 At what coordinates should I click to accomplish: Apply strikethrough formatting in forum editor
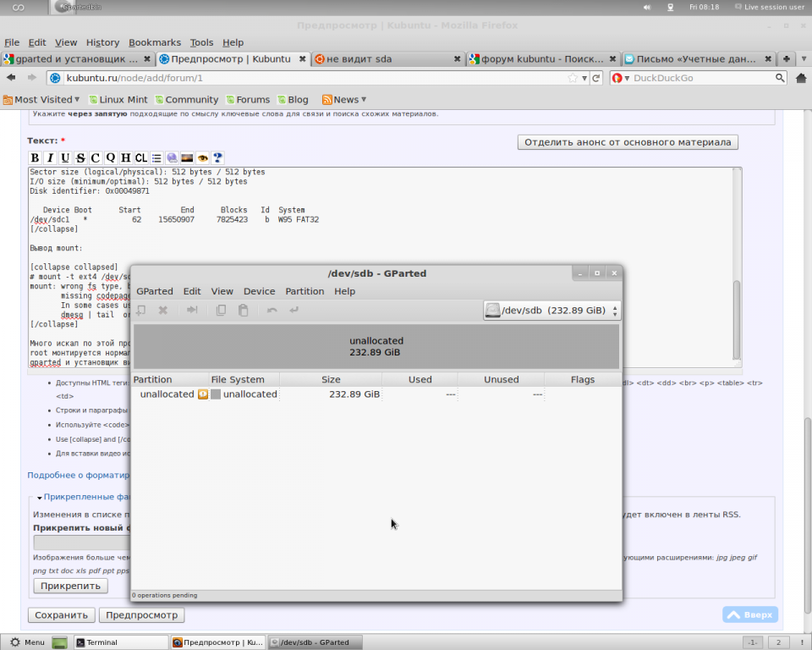coord(80,157)
